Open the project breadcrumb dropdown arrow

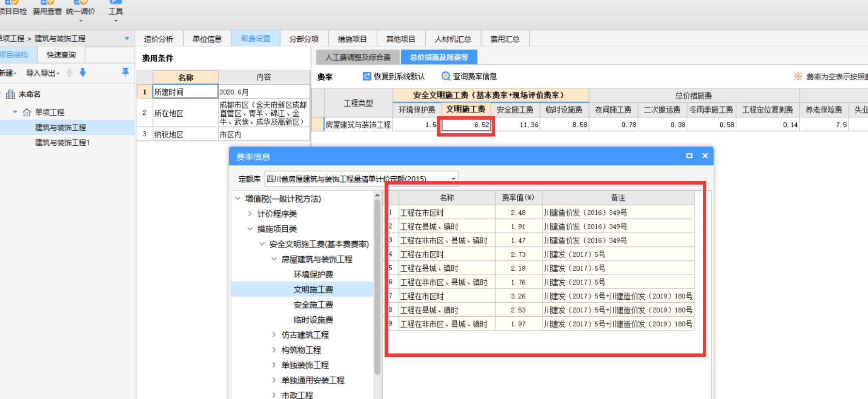tap(127, 38)
